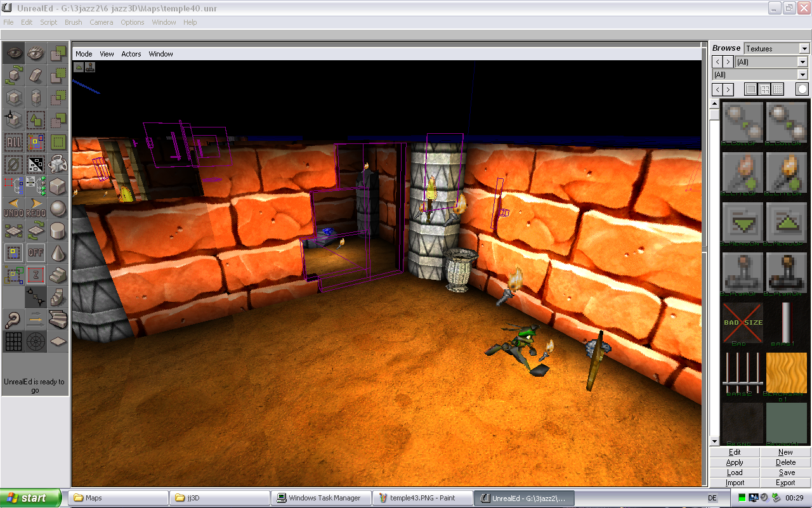Screen dimensions: 812x508
Task: Click the REDO arrow button
Action: [36, 209]
